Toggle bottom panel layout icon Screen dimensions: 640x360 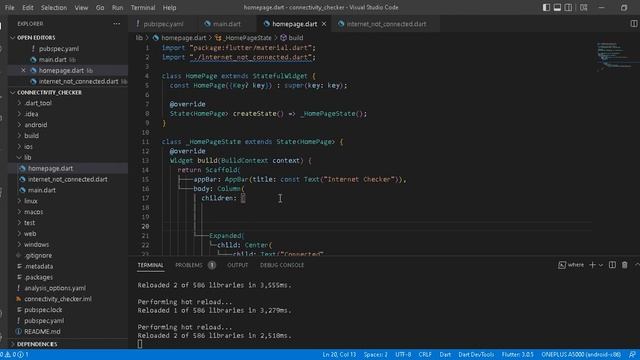(557, 7)
